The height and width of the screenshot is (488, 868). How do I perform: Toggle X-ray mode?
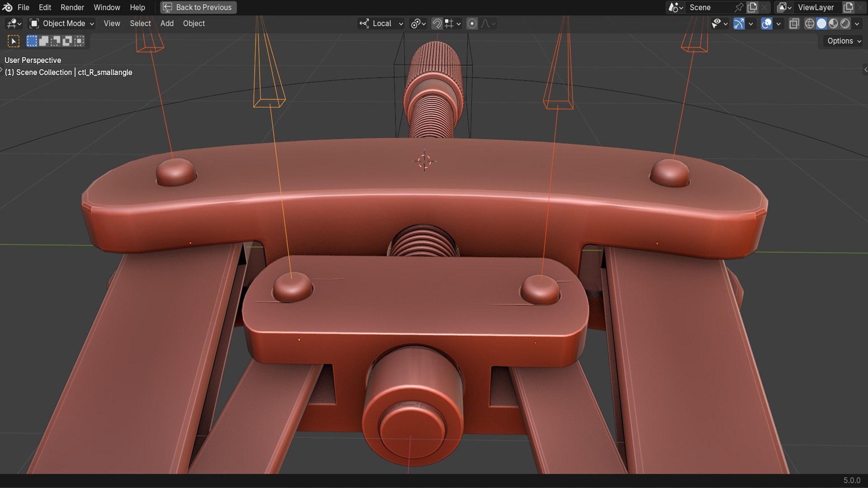[794, 23]
